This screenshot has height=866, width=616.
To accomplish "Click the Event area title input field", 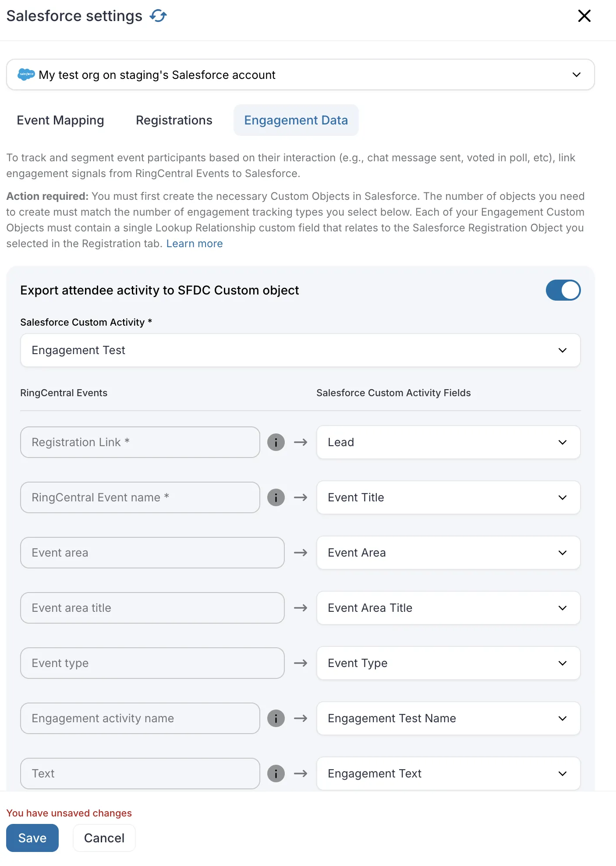I will click(152, 608).
